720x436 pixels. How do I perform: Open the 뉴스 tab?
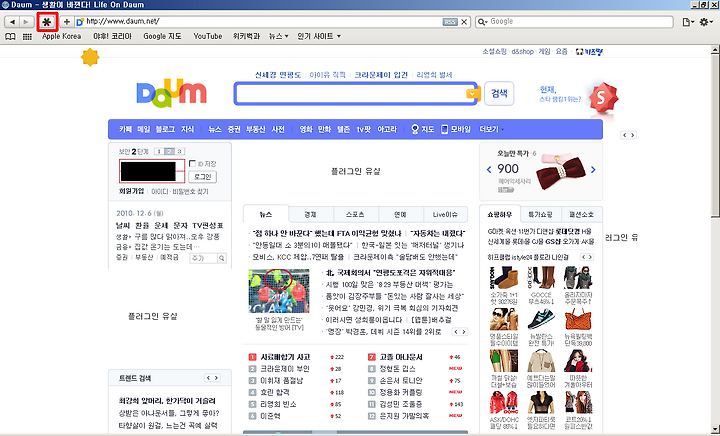(x=266, y=214)
